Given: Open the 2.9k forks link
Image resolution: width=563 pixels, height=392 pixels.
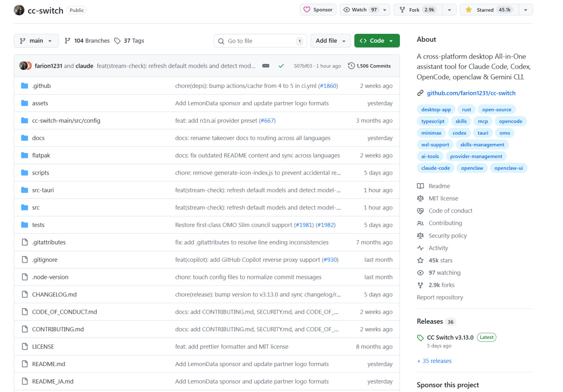Looking at the screenshot, I should click(x=442, y=285).
